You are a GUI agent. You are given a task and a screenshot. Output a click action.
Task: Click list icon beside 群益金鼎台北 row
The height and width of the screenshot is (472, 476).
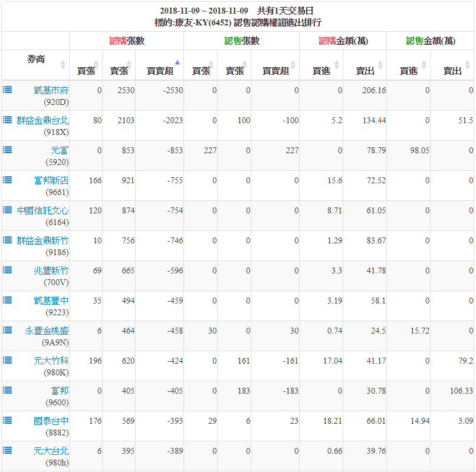coord(7,120)
